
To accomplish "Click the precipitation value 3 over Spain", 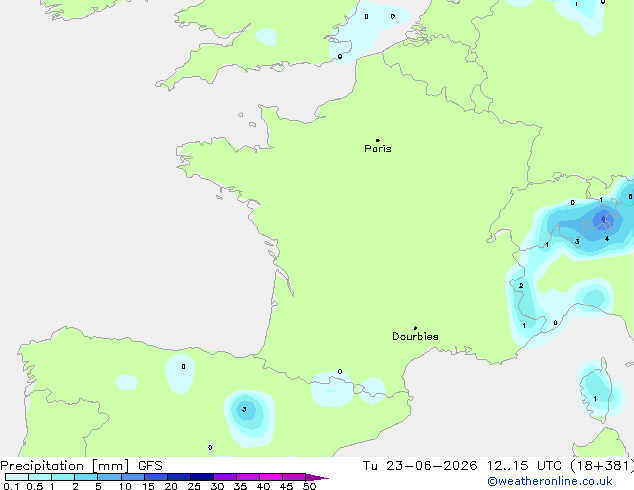I will 244,410.
